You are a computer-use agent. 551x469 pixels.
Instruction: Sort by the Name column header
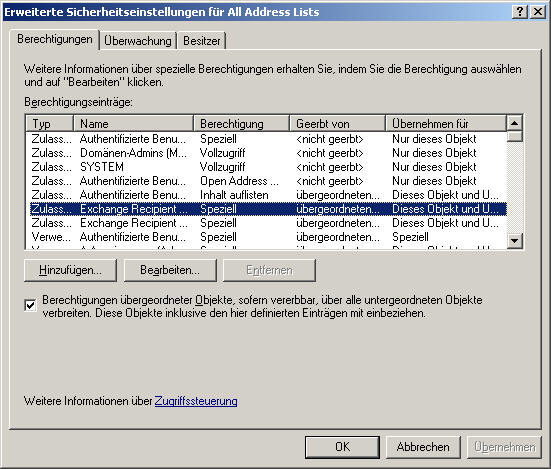coord(133,124)
